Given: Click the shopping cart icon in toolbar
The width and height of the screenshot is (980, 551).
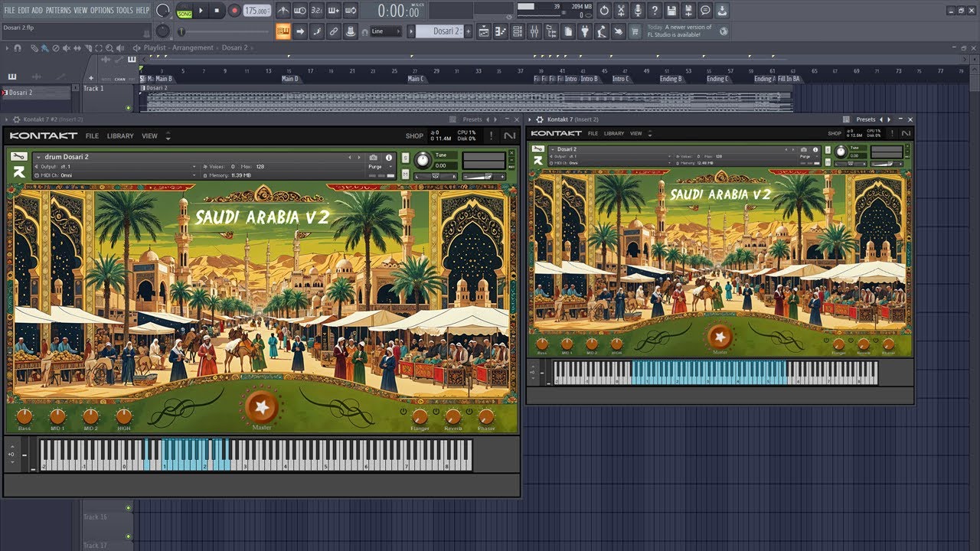Looking at the screenshot, I should [x=635, y=31].
